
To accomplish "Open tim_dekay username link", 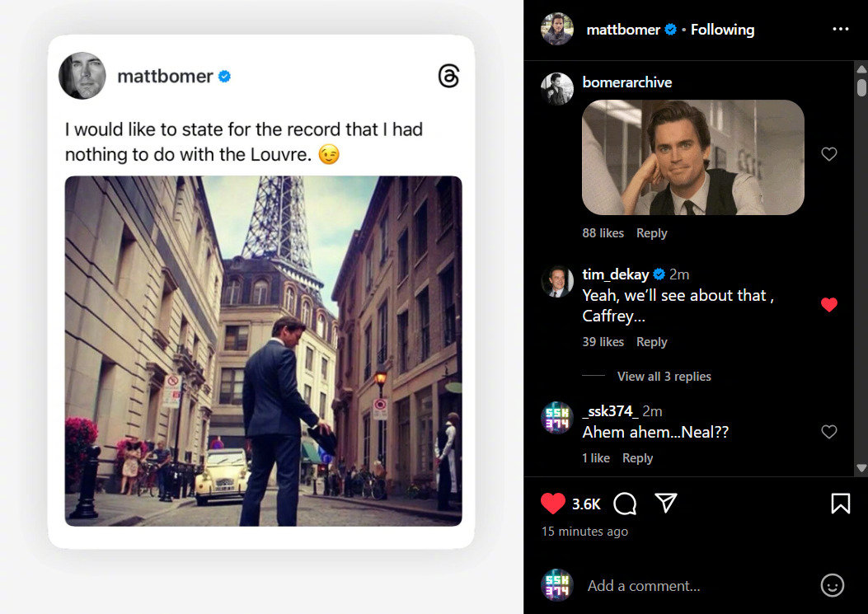I will (x=615, y=274).
